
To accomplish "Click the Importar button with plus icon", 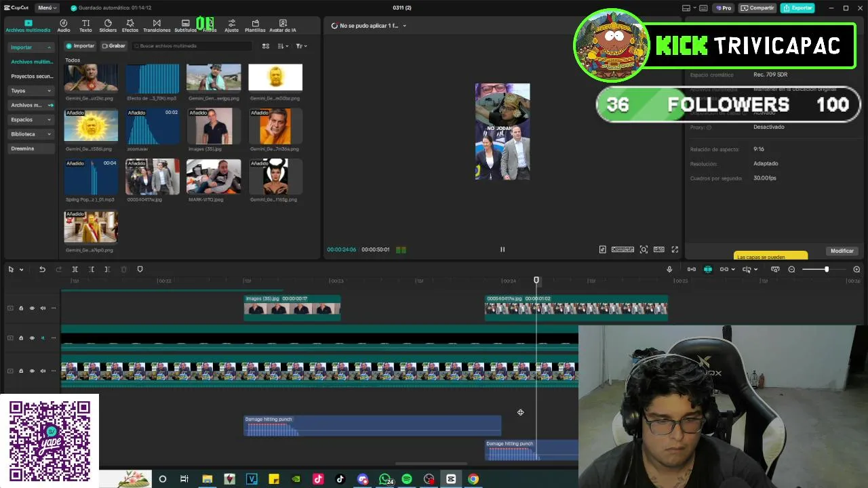I will click(80, 46).
